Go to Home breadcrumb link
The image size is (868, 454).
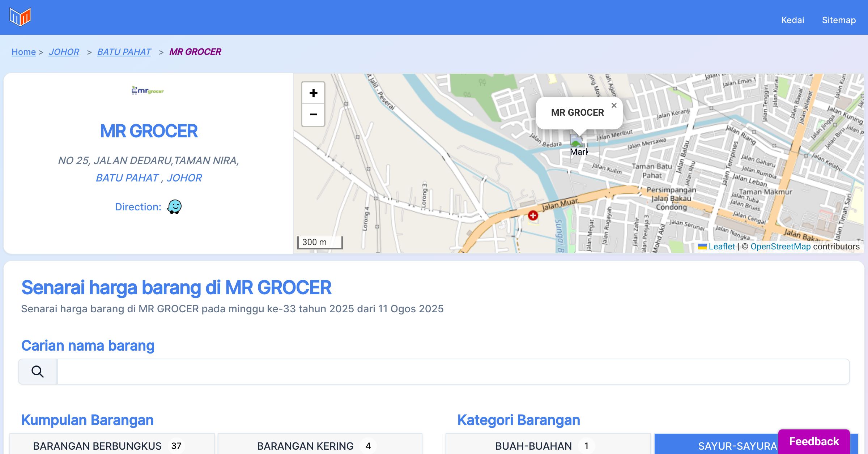[24, 52]
